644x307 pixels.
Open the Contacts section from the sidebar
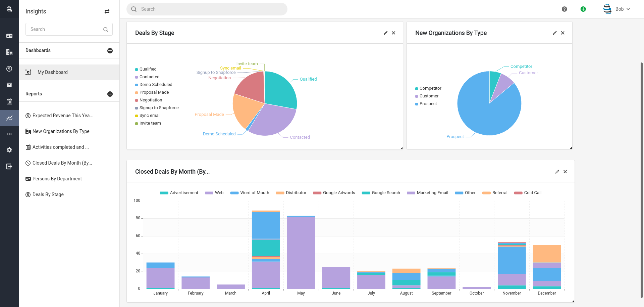coord(9,35)
